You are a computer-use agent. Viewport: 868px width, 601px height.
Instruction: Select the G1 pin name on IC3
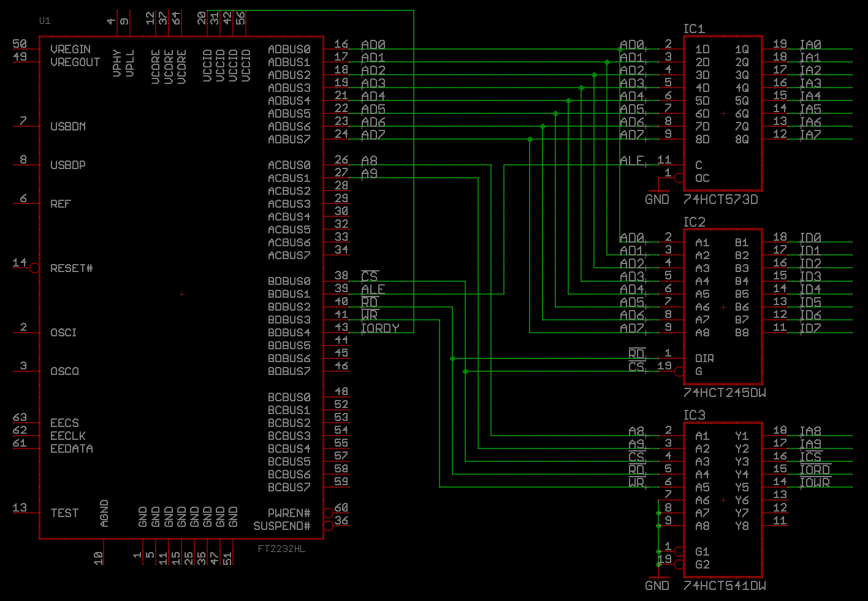click(x=702, y=551)
